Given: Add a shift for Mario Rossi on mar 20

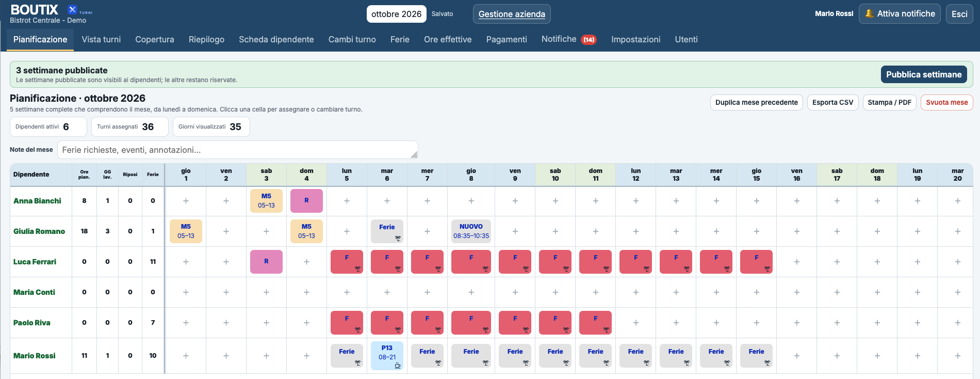Looking at the screenshot, I should [957, 356].
